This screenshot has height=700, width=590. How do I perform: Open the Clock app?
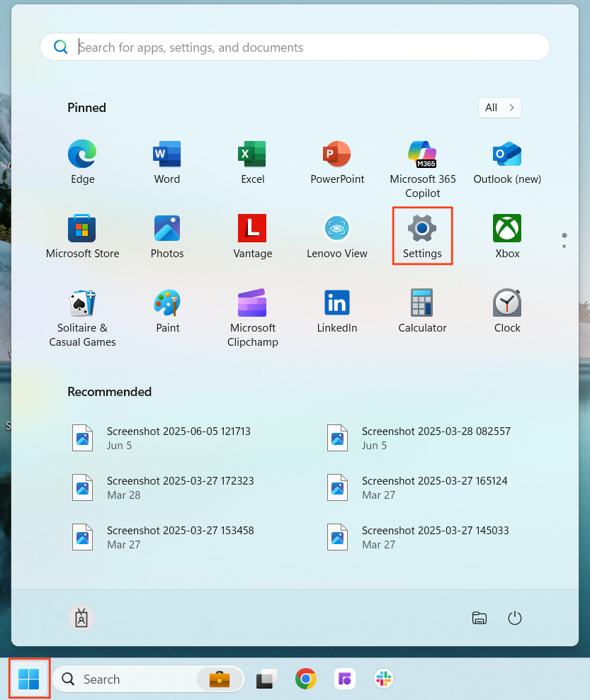click(x=507, y=311)
